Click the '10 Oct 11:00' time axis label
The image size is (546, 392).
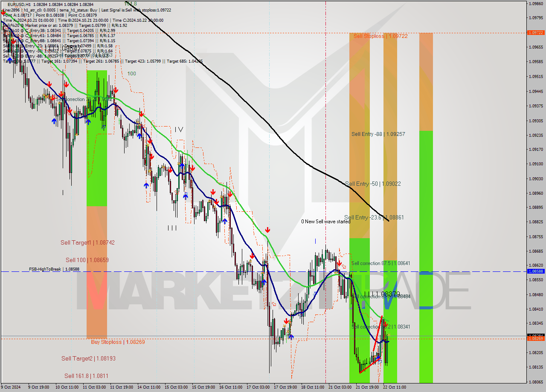[67, 387]
